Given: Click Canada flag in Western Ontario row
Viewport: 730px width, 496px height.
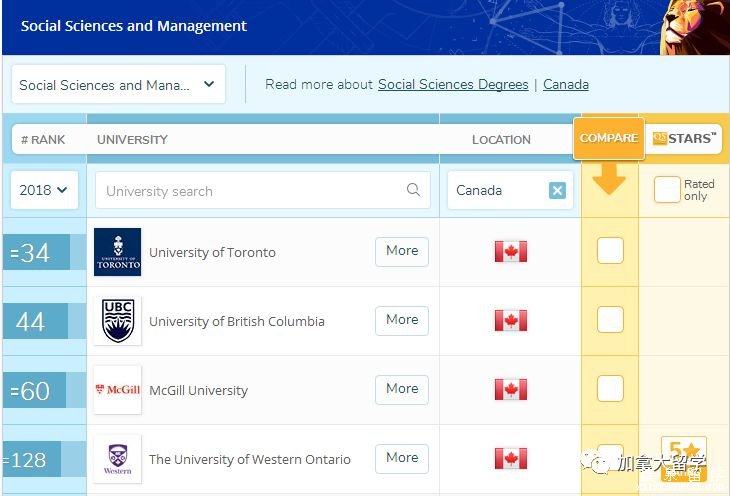Looking at the screenshot, I should pos(511,458).
